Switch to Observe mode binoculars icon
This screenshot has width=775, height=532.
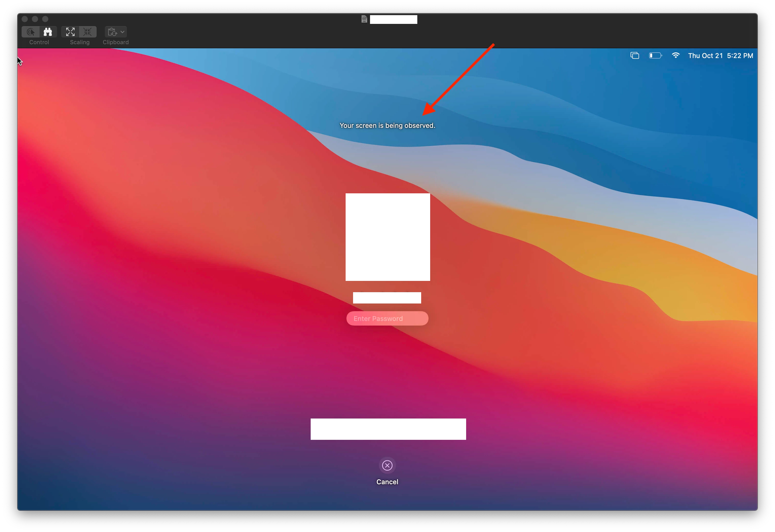[48, 32]
